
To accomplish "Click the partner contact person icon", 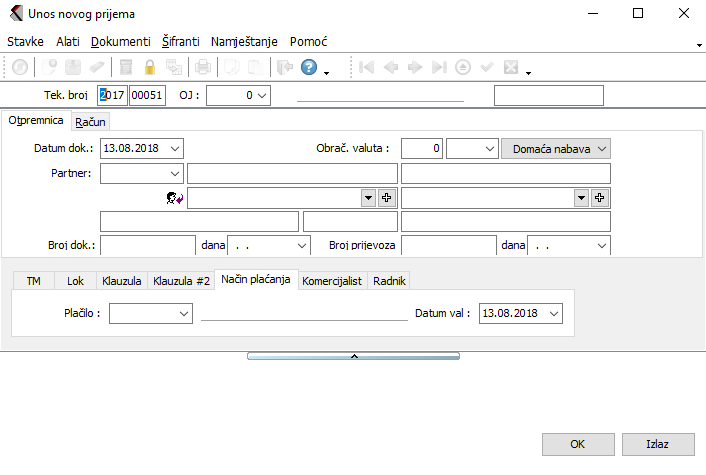I will (174, 198).
